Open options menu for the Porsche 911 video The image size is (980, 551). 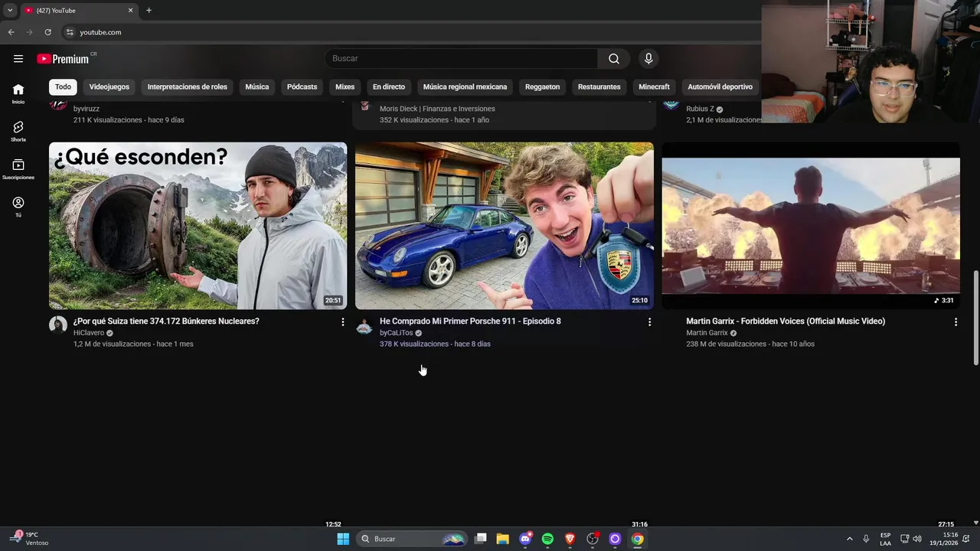649,322
